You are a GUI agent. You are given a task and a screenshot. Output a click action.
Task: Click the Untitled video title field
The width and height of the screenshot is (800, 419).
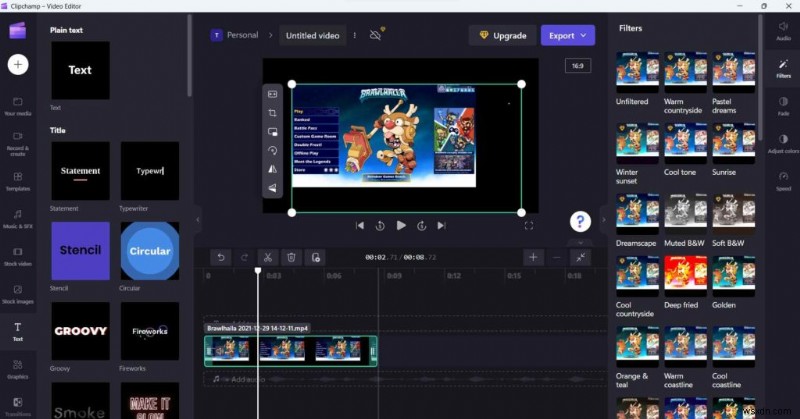tap(312, 36)
